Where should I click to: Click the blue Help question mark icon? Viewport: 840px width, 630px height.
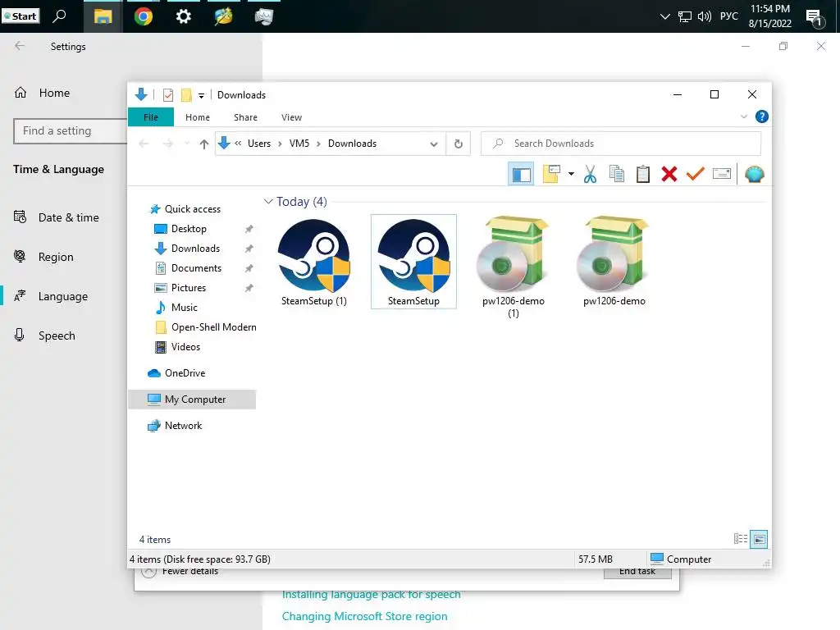tap(762, 116)
